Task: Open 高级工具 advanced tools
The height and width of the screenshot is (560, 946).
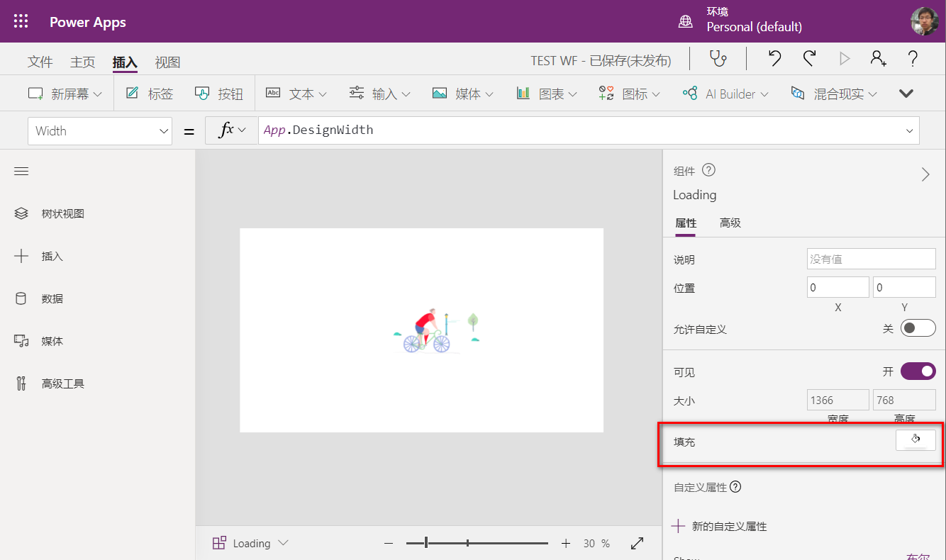Action: tap(50, 383)
